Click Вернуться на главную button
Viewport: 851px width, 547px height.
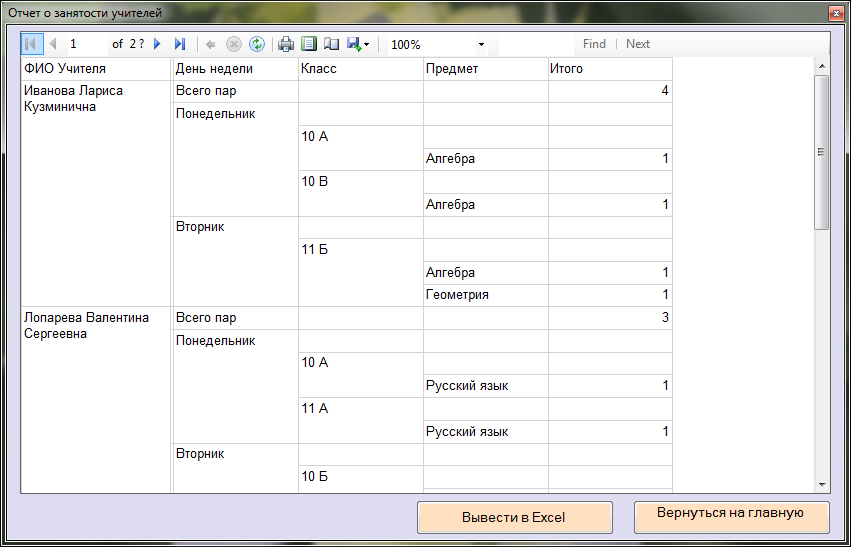pyautogui.click(x=731, y=518)
